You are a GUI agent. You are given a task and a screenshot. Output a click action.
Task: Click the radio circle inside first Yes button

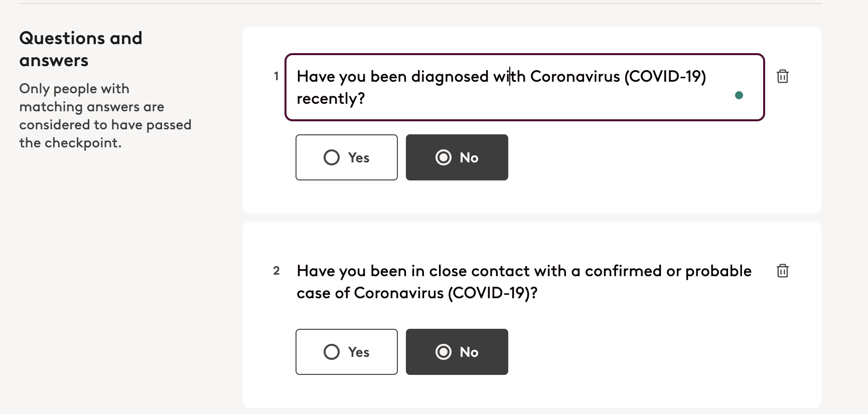(x=332, y=157)
